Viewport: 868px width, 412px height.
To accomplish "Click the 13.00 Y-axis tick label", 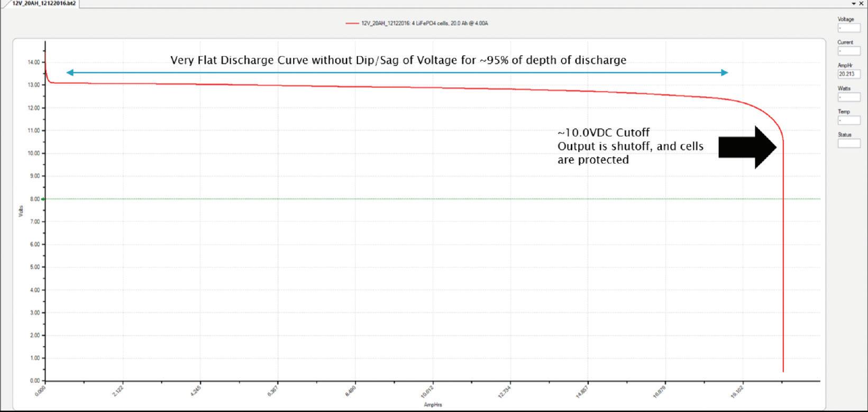I will [33, 85].
